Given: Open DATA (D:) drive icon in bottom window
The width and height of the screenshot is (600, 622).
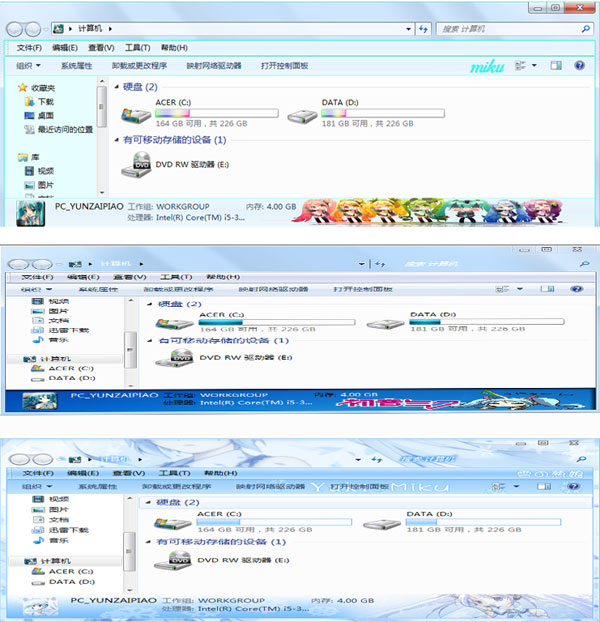Looking at the screenshot, I should pos(382,524).
